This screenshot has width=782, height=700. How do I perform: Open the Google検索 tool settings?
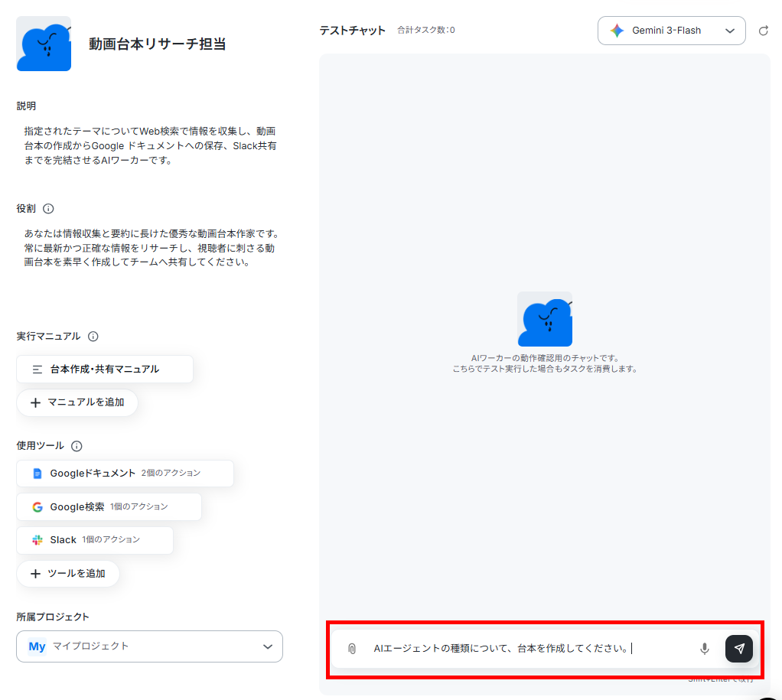[x=109, y=506]
